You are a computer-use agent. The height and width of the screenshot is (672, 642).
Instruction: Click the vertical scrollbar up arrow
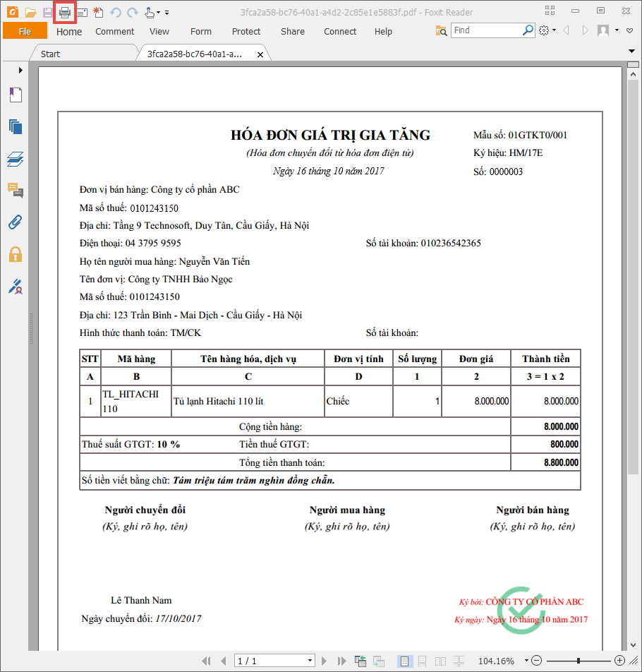tap(633, 74)
